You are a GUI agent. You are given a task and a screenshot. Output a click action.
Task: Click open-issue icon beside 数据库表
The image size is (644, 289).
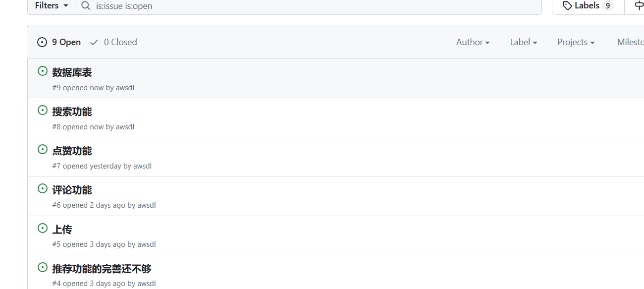(43, 71)
